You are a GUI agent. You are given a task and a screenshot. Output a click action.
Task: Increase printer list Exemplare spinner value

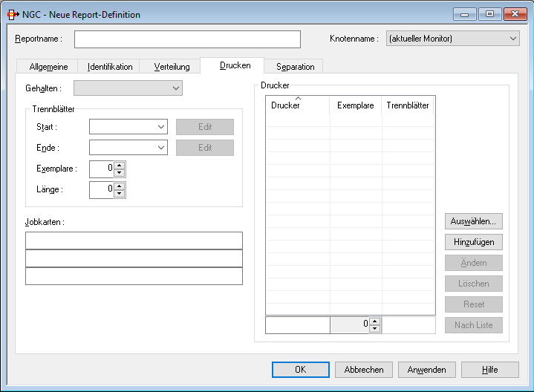click(375, 321)
